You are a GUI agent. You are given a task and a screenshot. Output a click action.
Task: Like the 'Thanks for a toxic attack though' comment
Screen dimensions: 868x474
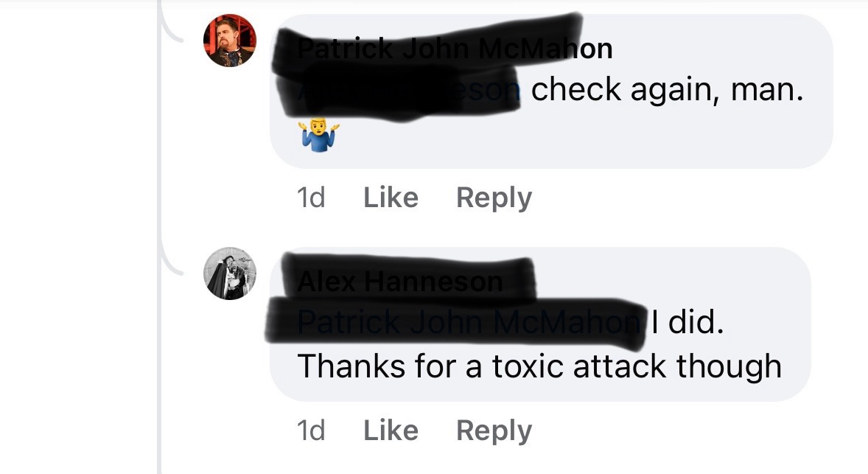click(391, 431)
